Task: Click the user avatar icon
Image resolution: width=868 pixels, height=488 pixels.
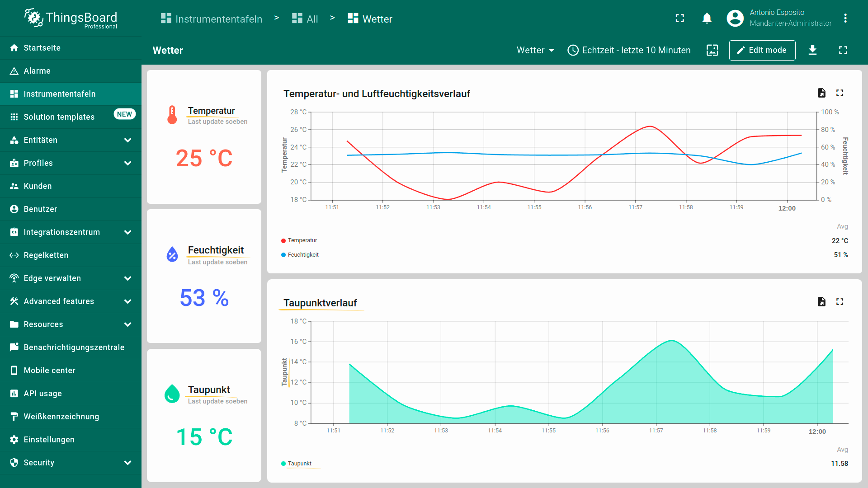Action: (x=735, y=19)
